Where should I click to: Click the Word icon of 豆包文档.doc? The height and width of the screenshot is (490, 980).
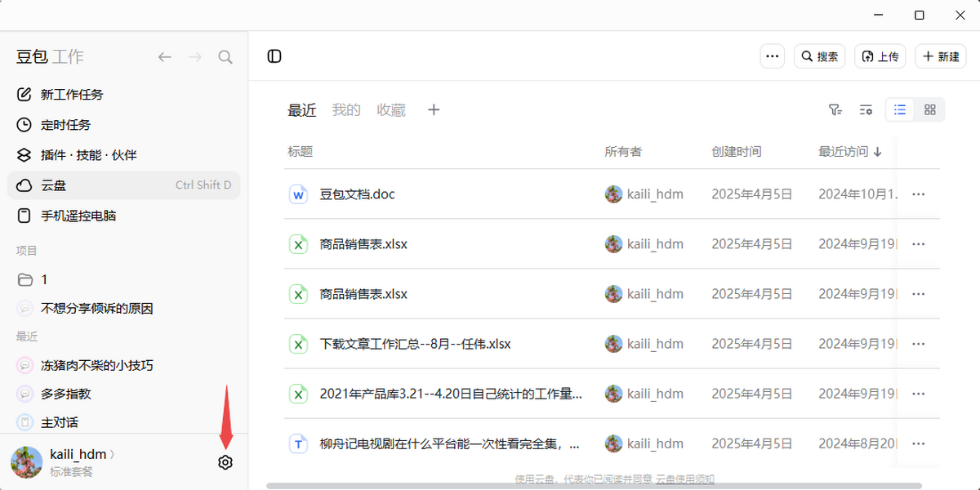click(298, 194)
